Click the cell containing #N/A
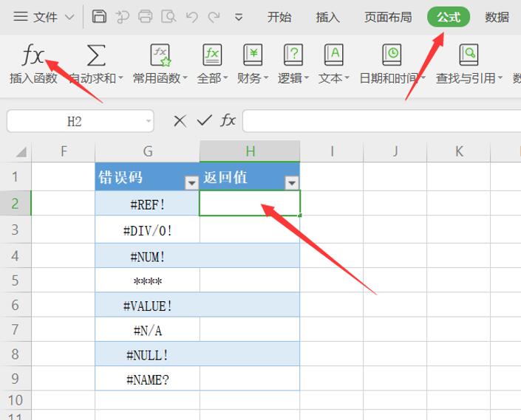Image resolution: width=521 pixels, height=420 pixels. click(148, 329)
